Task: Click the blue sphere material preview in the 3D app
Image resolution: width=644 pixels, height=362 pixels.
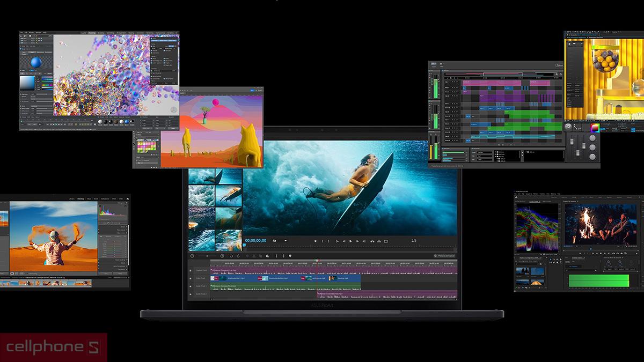Action: pyautogui.click(x=36, y=62)
